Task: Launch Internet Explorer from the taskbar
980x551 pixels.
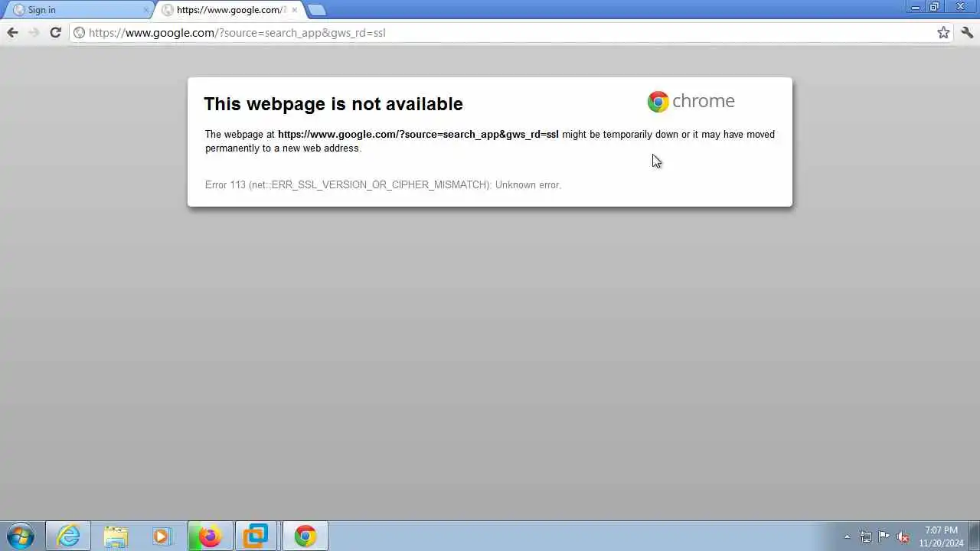Action: pyautogui.click(x=68, y=536)
